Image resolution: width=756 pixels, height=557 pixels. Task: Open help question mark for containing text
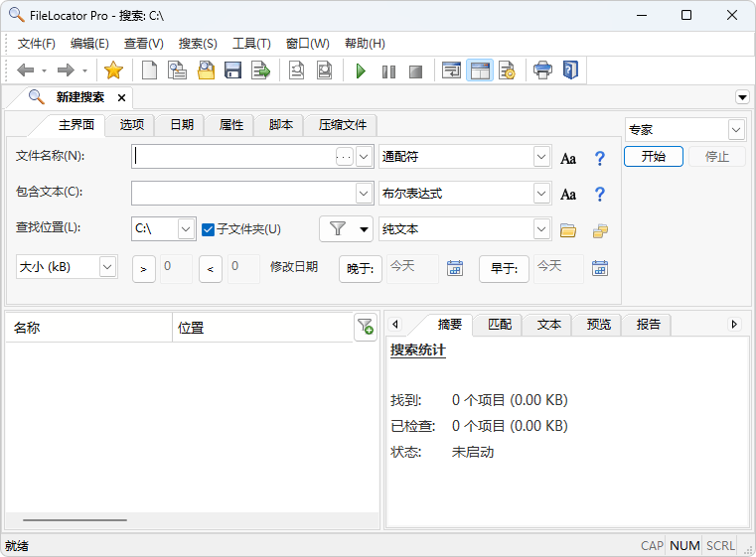click(599, 195)
